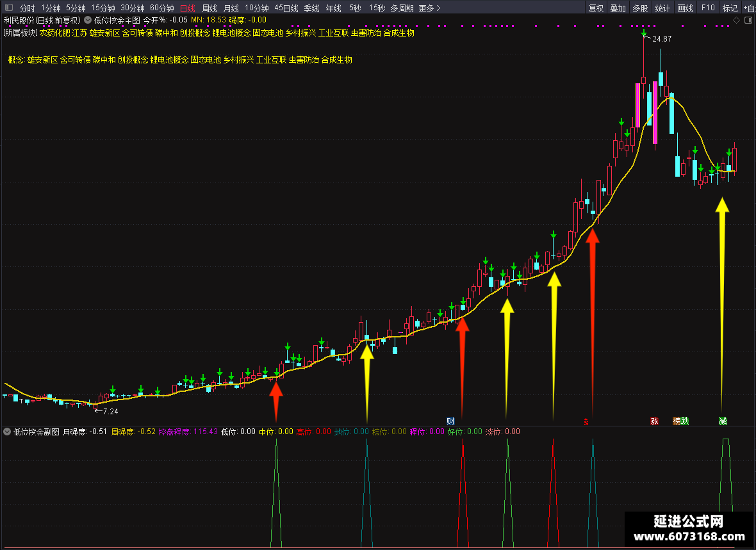This screenshot has height=550, width=756.
Task: Click the 财 info marker icon
Action: (450, 421)
